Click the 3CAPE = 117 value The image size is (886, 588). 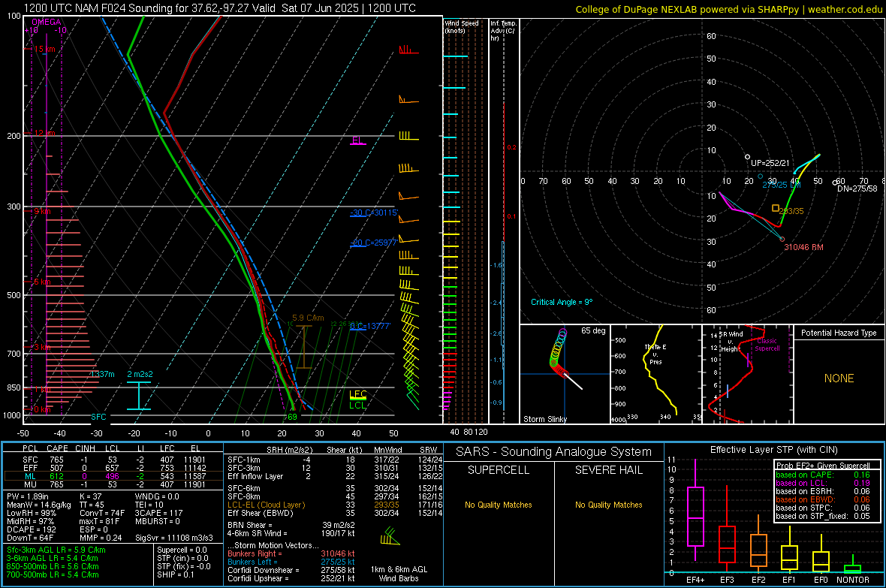pyautogui.click(x=158, y=514)
